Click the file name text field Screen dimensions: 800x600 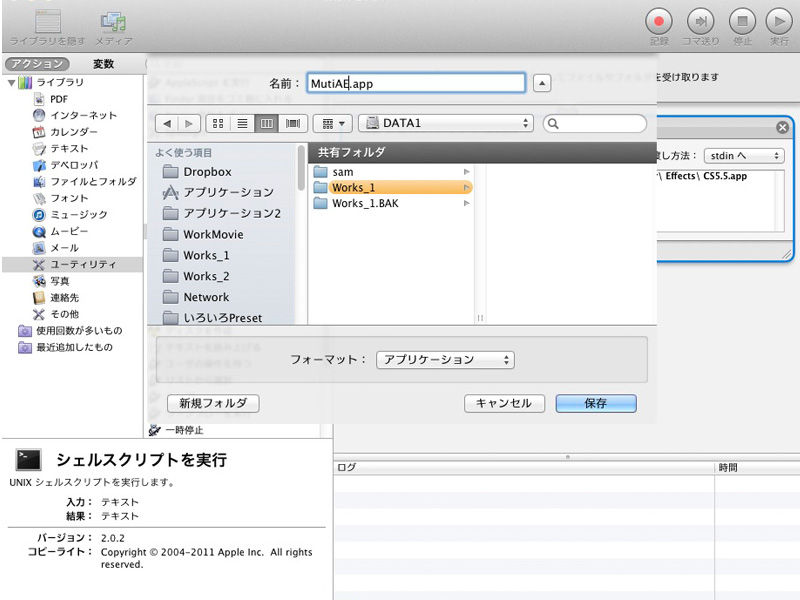(415, 83)
